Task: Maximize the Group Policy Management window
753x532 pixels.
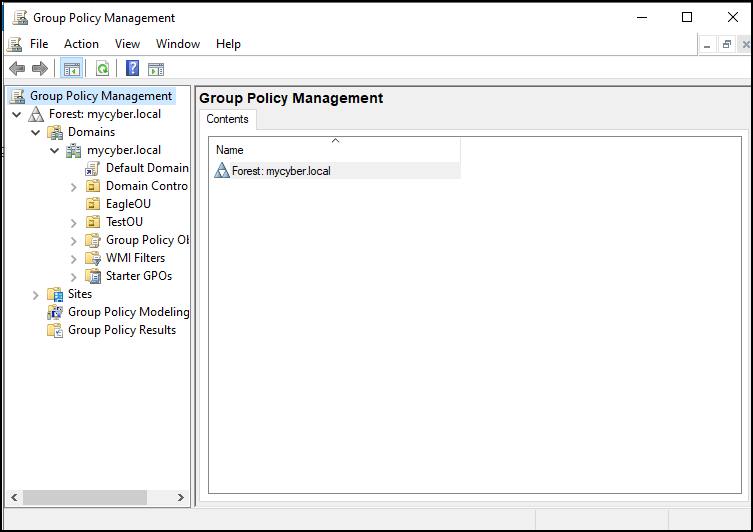Action: point(687,18)
